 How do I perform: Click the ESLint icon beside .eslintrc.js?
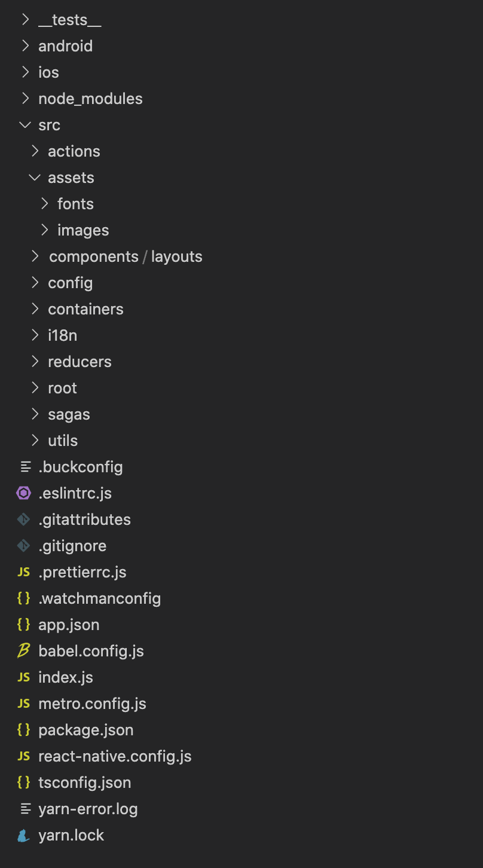pos(24,493)
